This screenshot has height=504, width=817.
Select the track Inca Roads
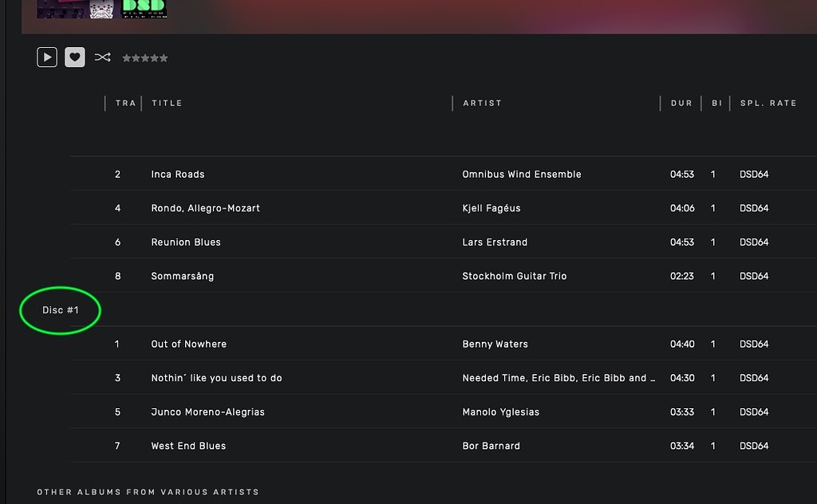coord(177,174)
